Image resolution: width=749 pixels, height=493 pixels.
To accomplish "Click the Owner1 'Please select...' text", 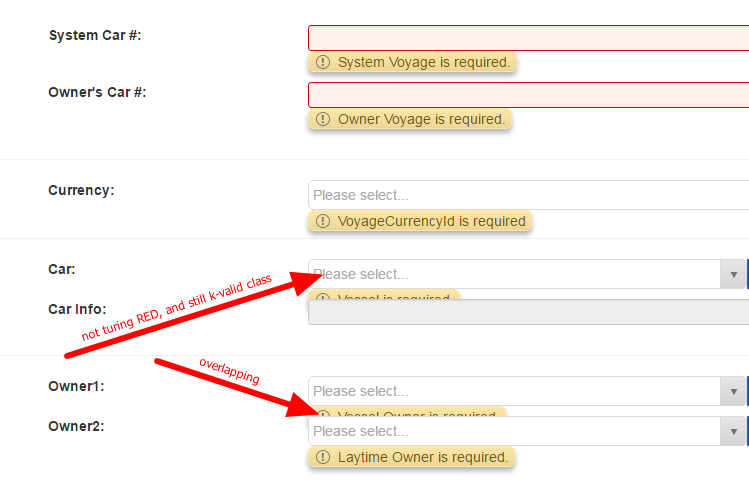I will 361,391.
